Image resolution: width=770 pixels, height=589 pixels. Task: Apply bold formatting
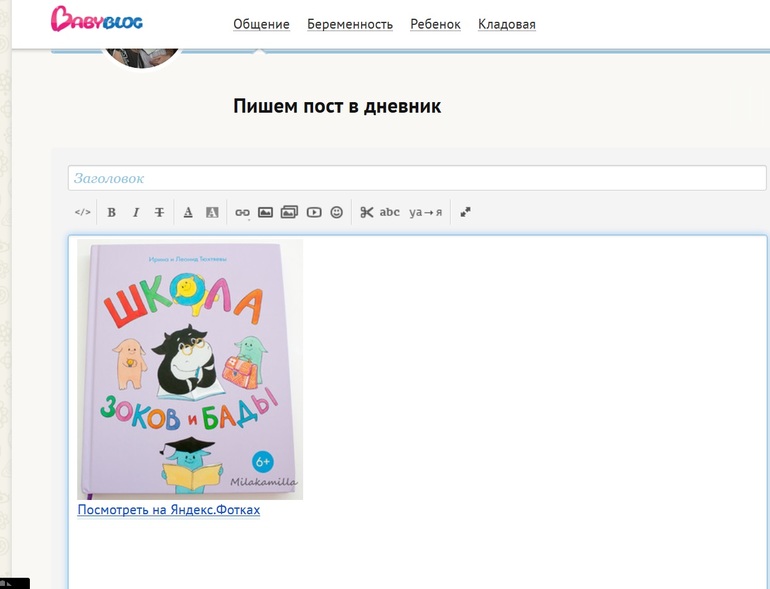tap(112, 212)
